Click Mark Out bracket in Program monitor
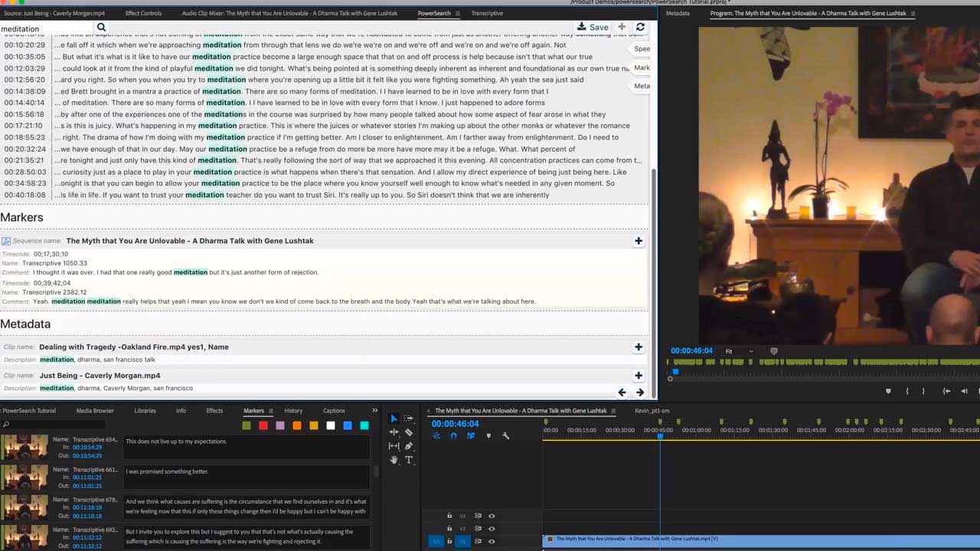 (x=923, y=391)
